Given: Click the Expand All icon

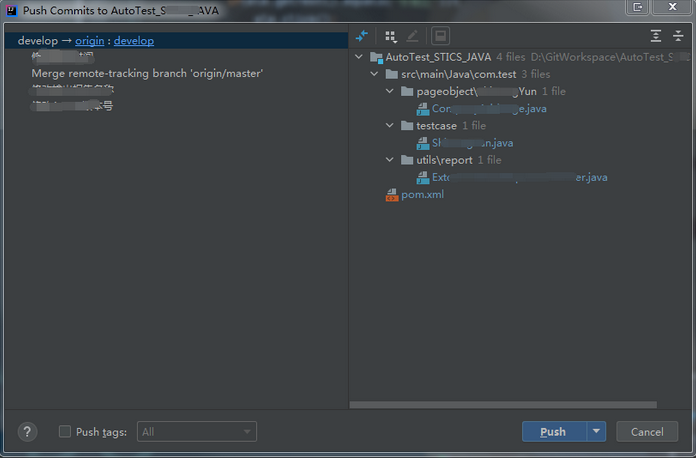Looking at the screenshot, I should (656, 36).
